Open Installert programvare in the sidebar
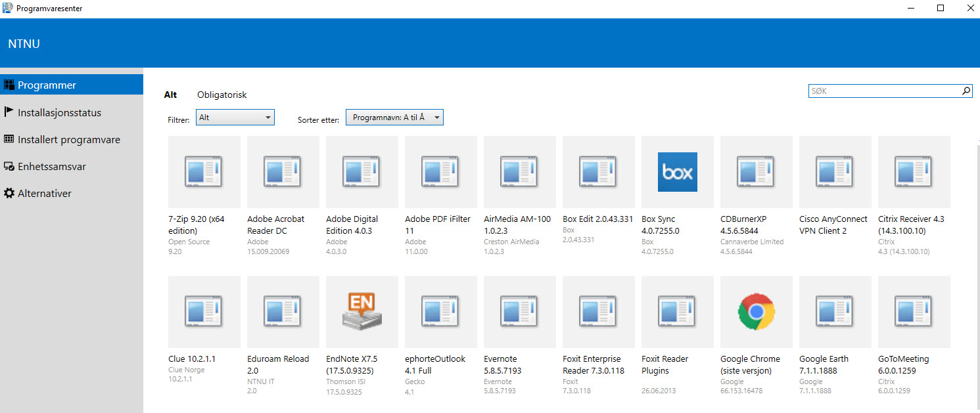The height and width of the screenshot is (413, 980). point(72,139)
